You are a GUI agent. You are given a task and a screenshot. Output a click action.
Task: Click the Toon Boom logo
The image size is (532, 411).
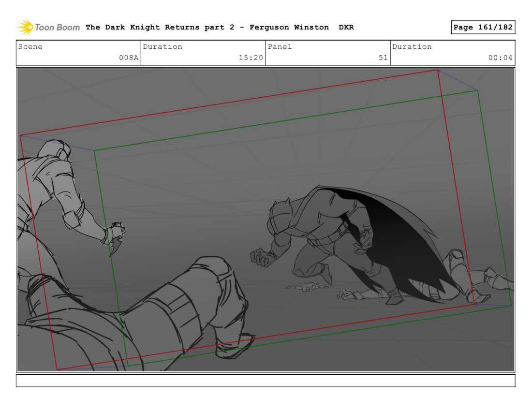(48, 27)
